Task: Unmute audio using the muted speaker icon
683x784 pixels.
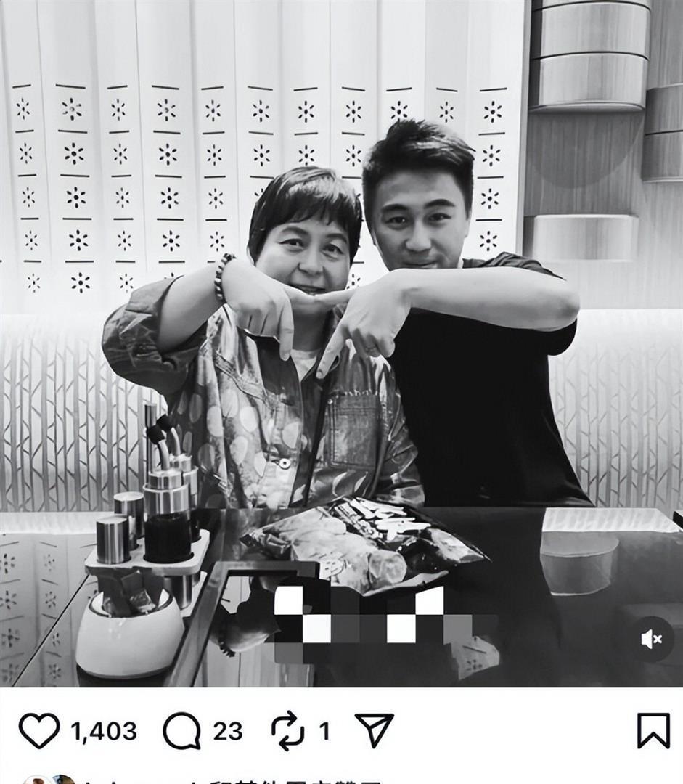Action: pos(652,639)
